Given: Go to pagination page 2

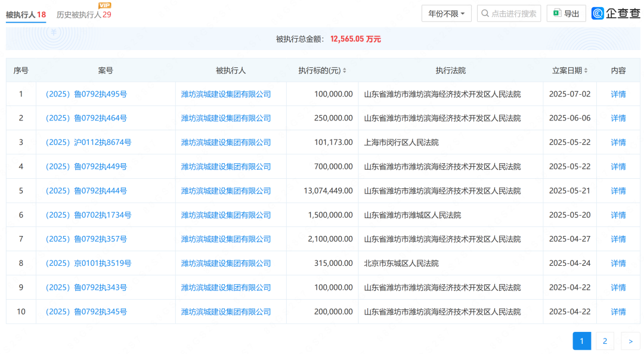Looking at the screenshot, I should coord(605,340).
